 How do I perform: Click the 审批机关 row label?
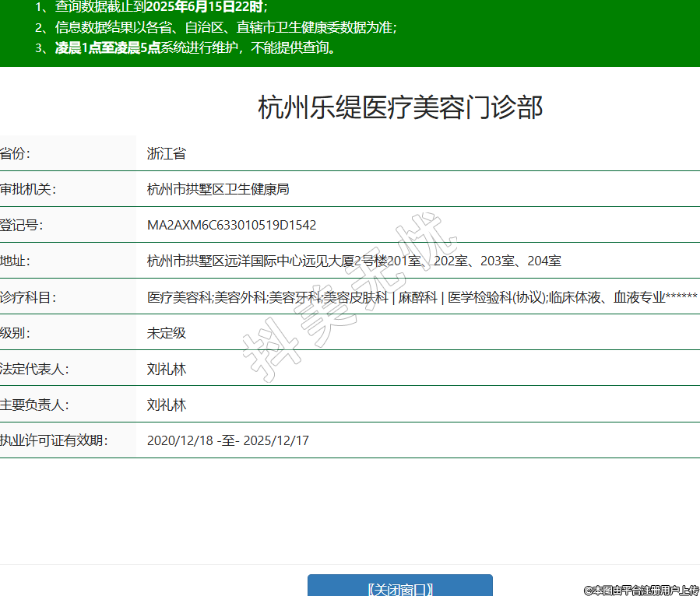(28, 190)
